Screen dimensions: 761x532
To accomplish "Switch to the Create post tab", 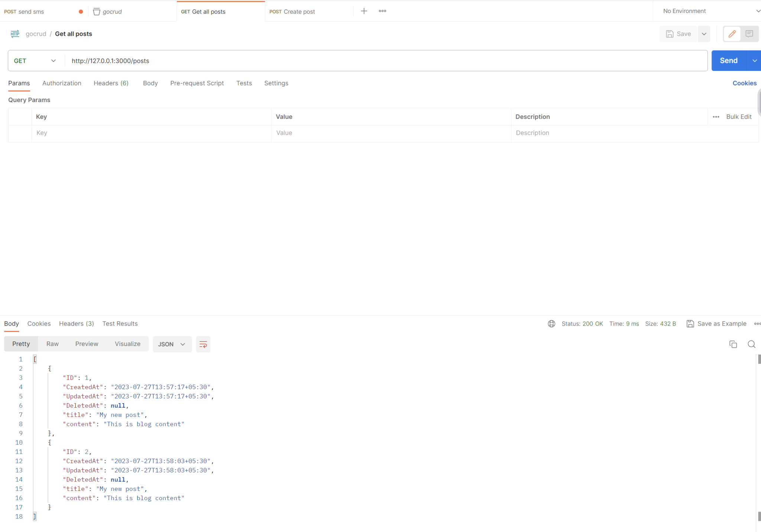I will (299, 11).
